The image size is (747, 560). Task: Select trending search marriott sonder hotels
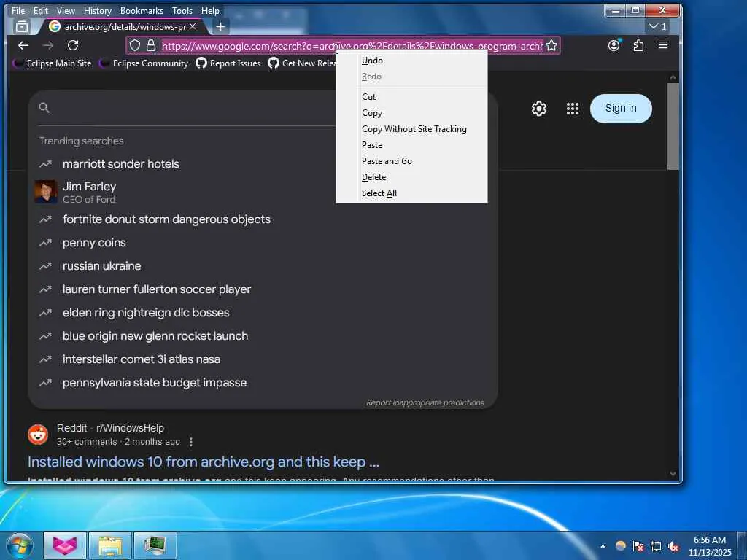[121, 164]
